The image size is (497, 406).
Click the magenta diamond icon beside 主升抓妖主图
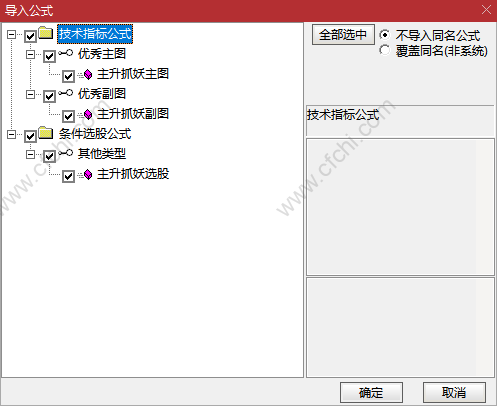(88, 75)
